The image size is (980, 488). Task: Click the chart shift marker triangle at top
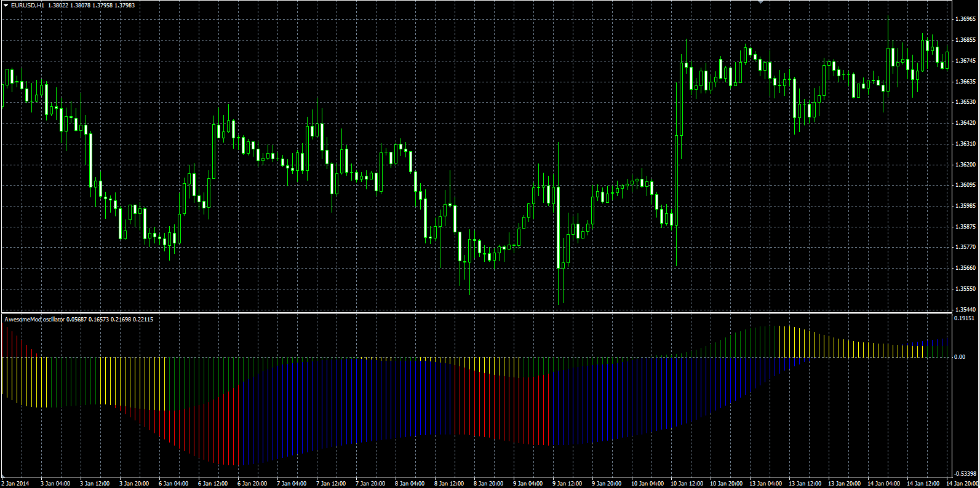tap(761, 2)
